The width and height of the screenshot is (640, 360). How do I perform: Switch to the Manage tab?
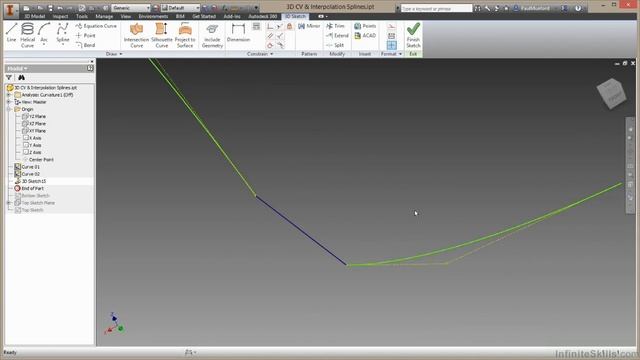104,16
